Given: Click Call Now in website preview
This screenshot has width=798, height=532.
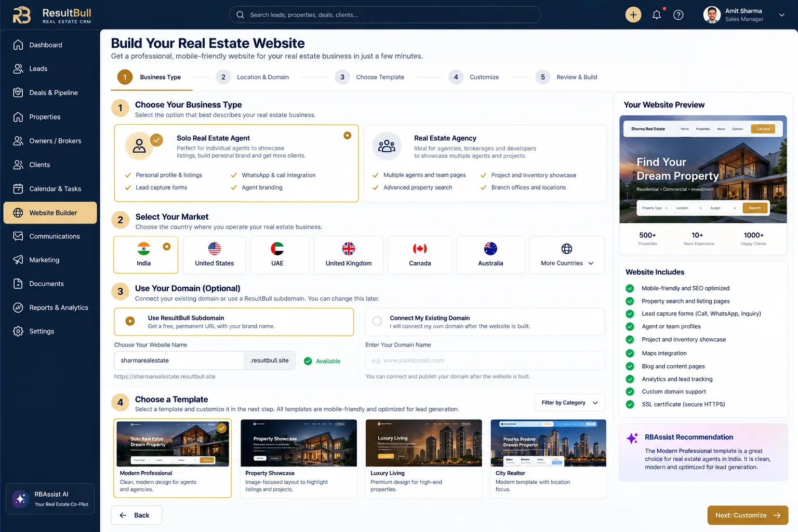Looking at the screenshot, I should pyautogui.click(x=763, y=129).
